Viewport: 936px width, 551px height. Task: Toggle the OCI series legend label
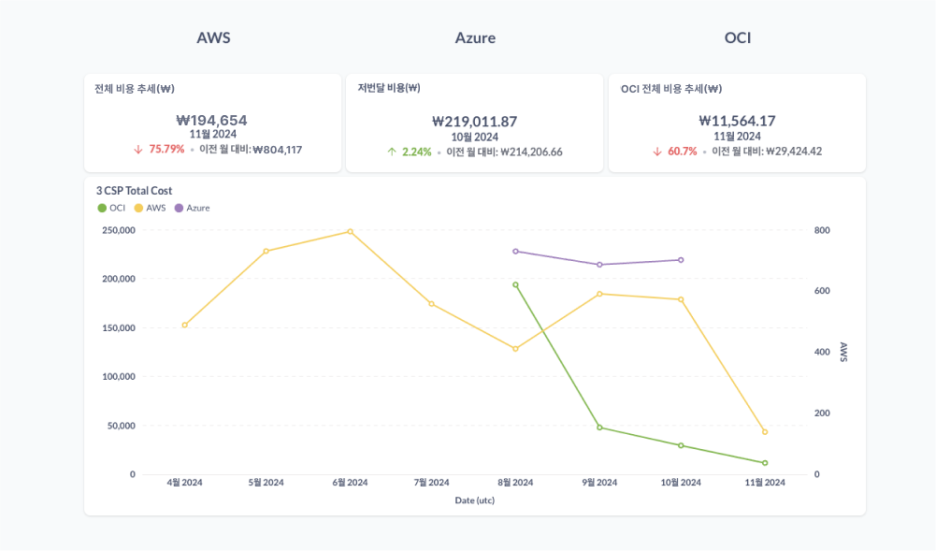click(x=118, y=208)
